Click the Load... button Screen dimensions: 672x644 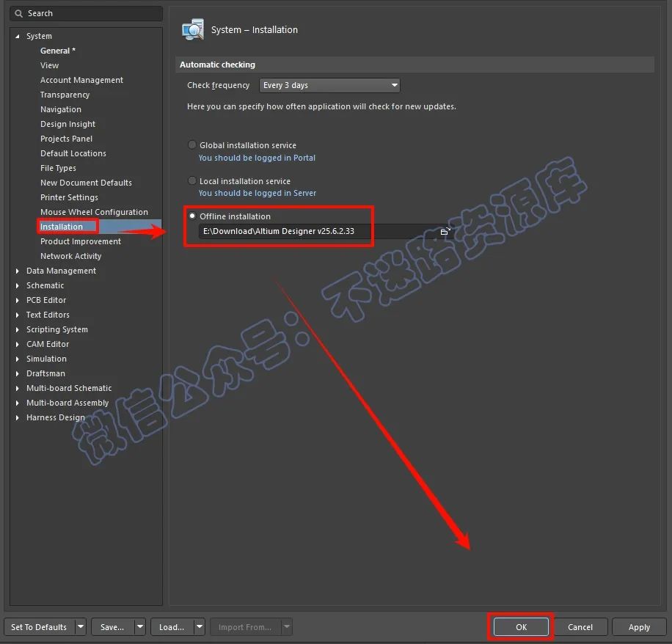172,627
